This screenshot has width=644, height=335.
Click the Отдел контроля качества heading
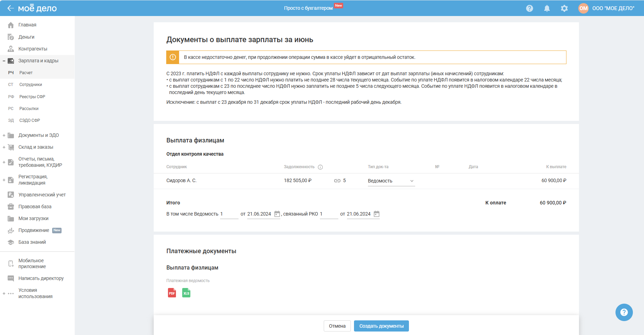tap(195, 154)
